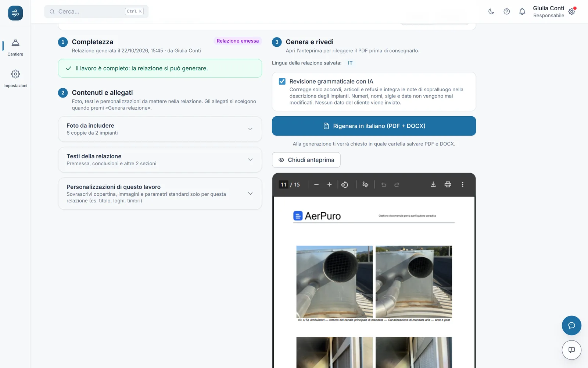
Task: Open the chat bubble floating button
Action: coord(571,325)
